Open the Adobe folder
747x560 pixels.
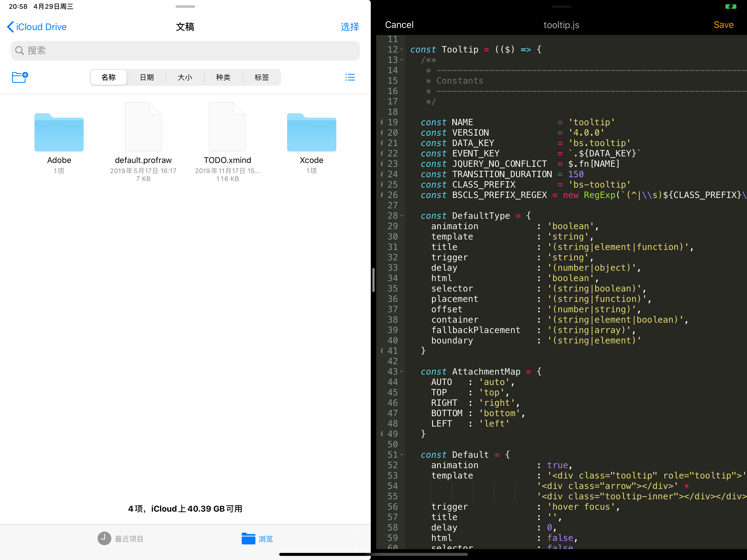click(59, 133)
